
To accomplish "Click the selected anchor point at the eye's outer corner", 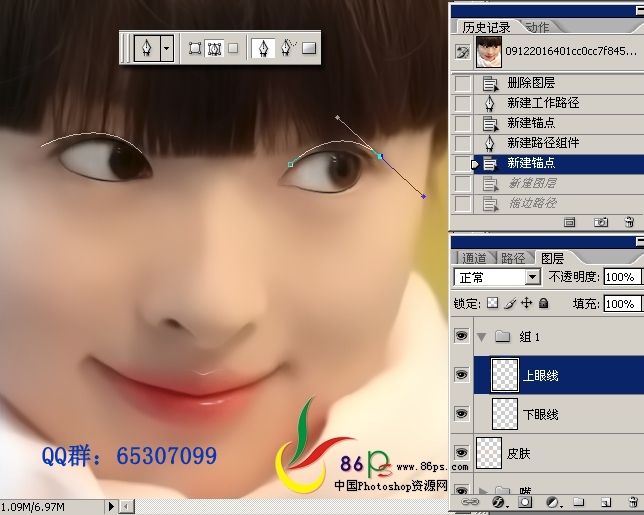I will coord(380,156).
